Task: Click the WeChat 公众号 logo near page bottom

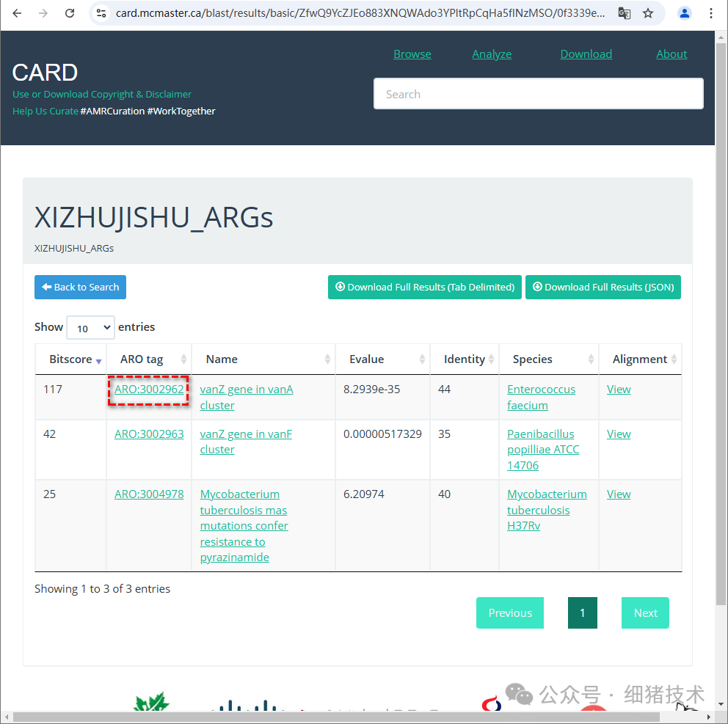Action: pos(519,694)
